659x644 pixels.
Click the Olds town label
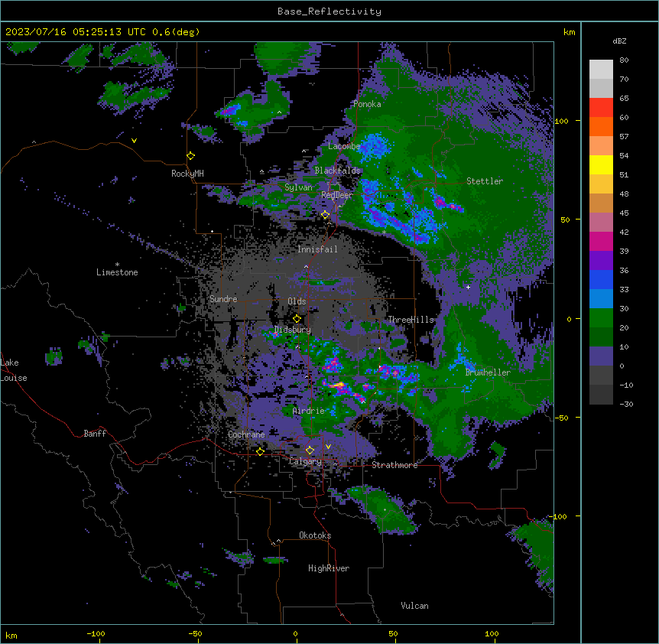297,301
